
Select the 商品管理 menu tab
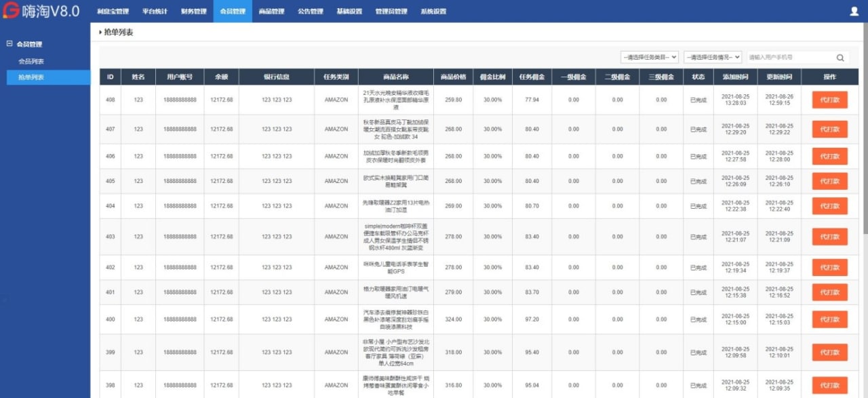(271, 12)
